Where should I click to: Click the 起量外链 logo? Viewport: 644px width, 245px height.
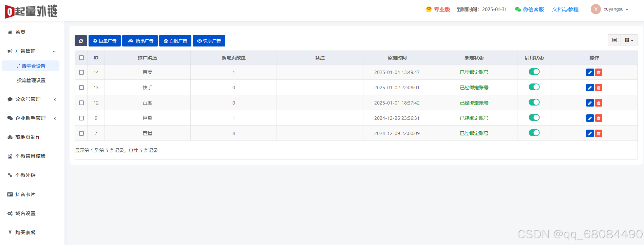click(x=31, y=11)
